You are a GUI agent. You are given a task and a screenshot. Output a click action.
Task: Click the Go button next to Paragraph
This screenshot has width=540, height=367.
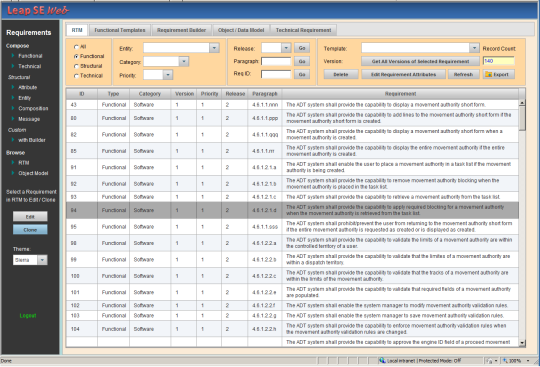[302, 61]
